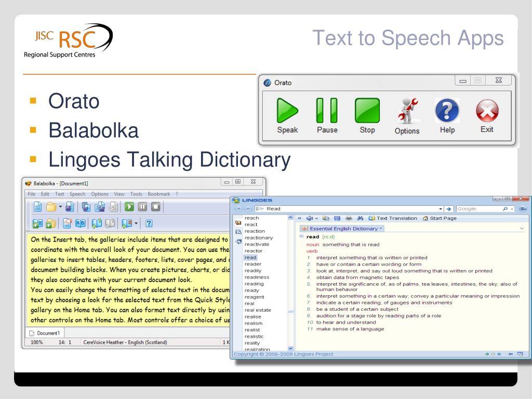532x399 pixels.
Task: Expand the Named bookmark dropdown arrow in Balabolka
Action: [136, 223]
